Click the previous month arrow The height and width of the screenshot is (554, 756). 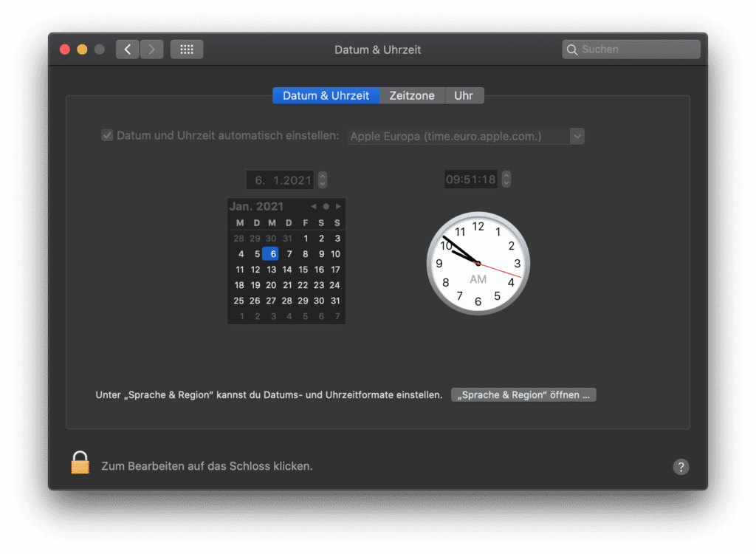[x=313, y=206]
